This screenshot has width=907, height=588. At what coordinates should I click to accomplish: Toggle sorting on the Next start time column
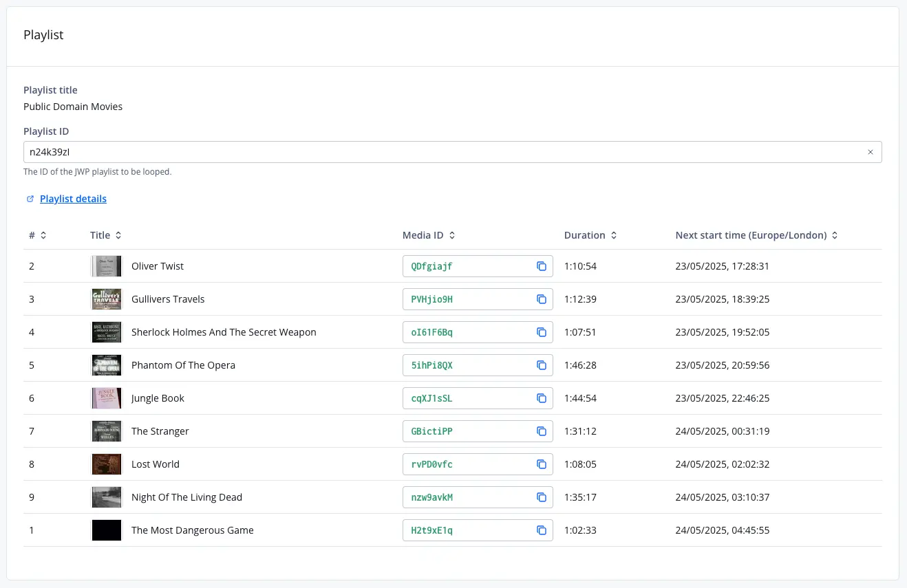pyautogui.click(x=834, y=235)
